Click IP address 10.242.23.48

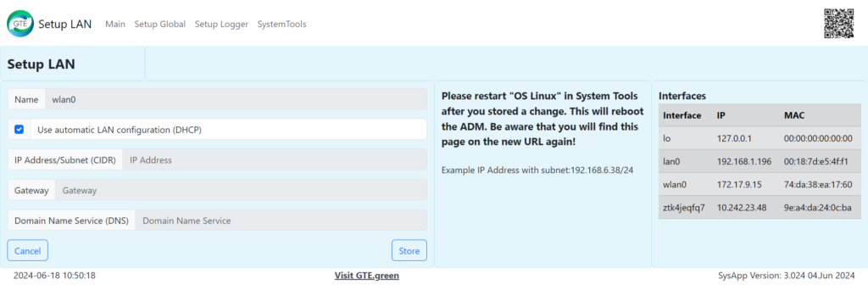click(x=741, y=207)
